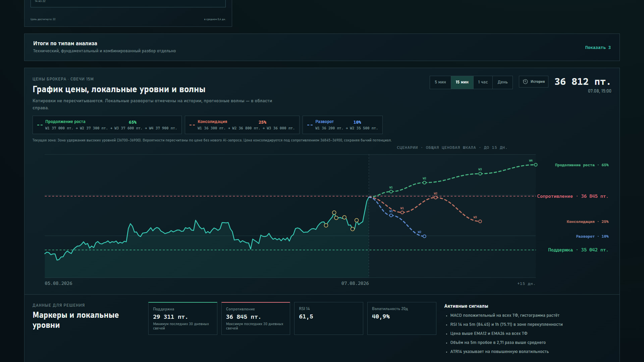Click the W3 marker on green growth line
Screen dimensions: 644x362
click(480, 174)
